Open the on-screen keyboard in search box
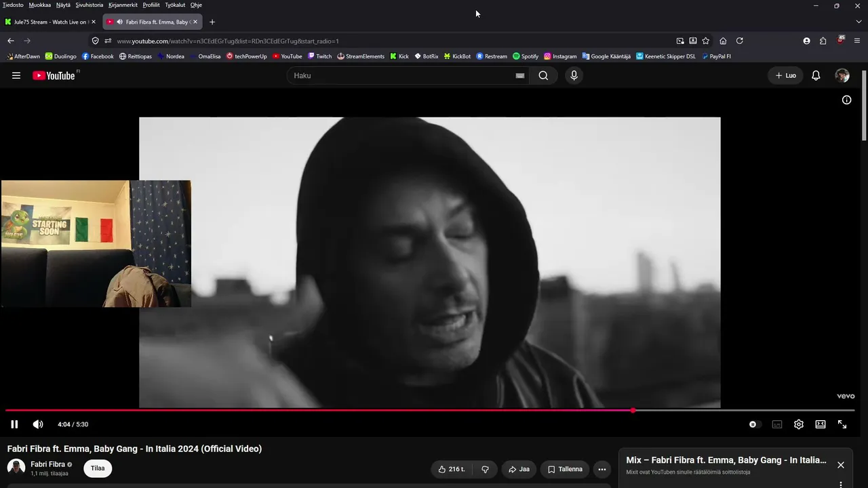Image resolution: width=868 pixels, height=488 pixels. [x=520, y=76]
